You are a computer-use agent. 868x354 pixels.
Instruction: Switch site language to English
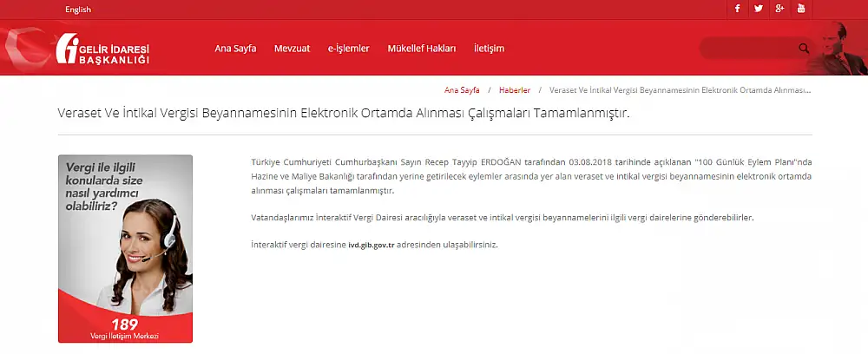click(x=78, y=10)
